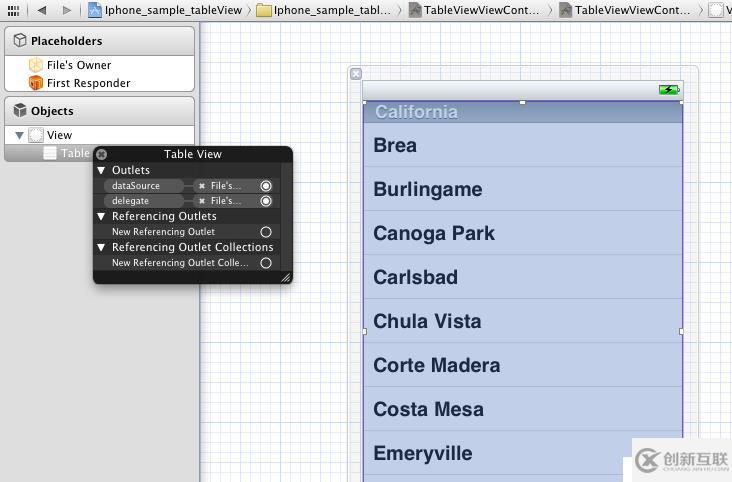
Task: Select First Responder placeholder
Action: tap(88, 83)
